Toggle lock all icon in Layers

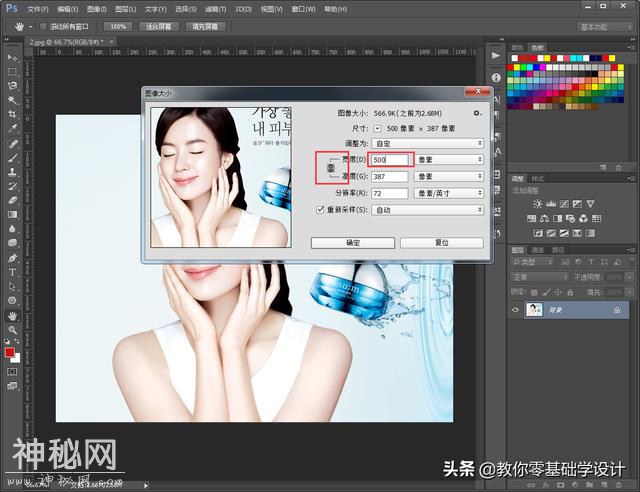[x=570, y=292]
